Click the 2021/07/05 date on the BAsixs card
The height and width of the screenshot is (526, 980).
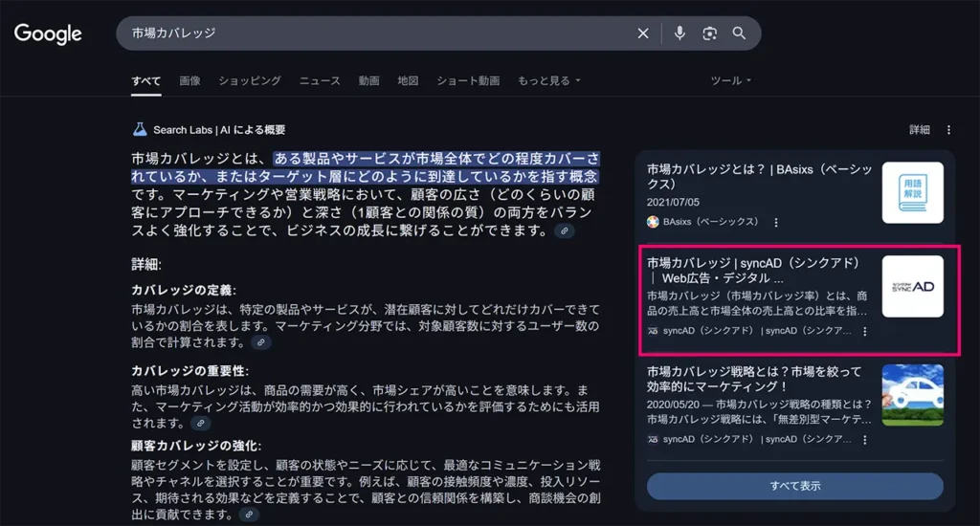(x=673, y=203)
